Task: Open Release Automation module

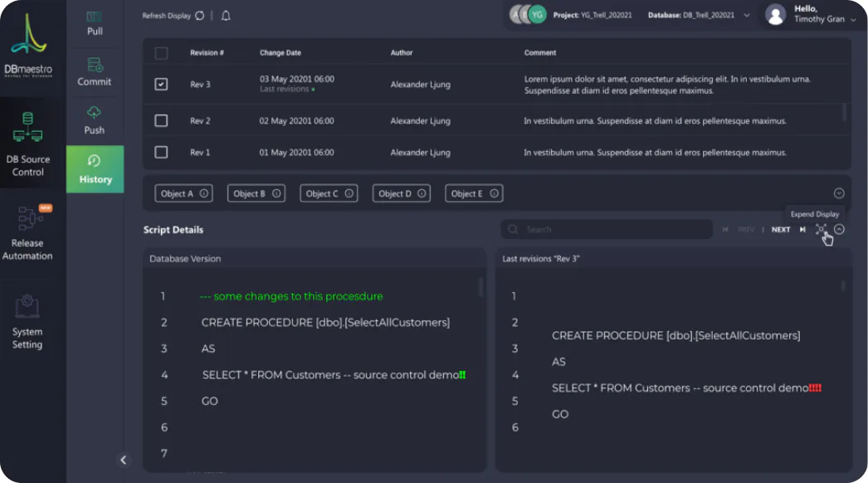Action: pyautogui.click(x=27, y=232)
